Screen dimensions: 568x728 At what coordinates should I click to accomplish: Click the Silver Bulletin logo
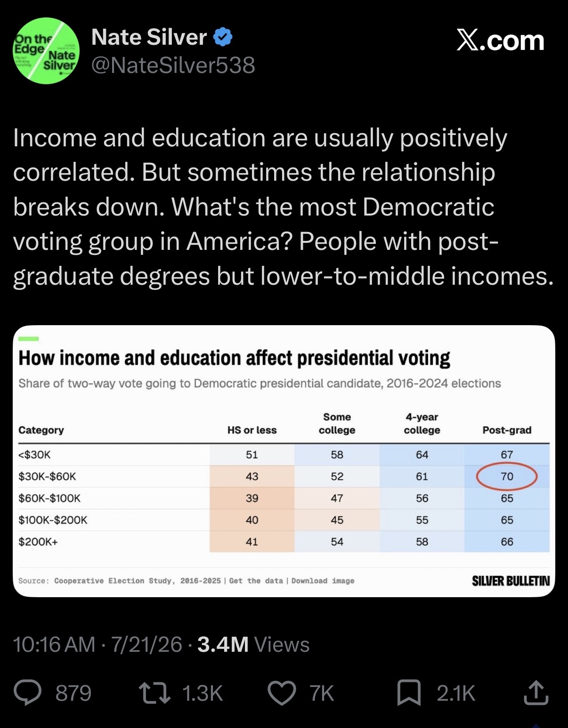511,581
